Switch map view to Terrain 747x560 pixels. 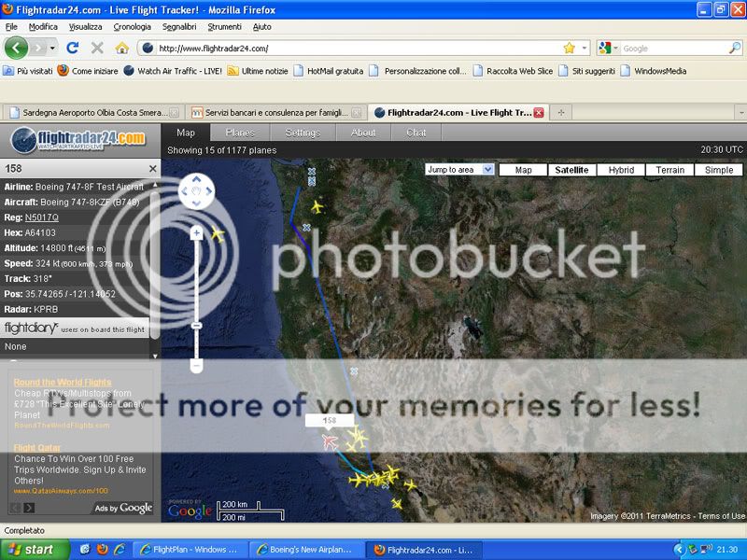point(669,170)
